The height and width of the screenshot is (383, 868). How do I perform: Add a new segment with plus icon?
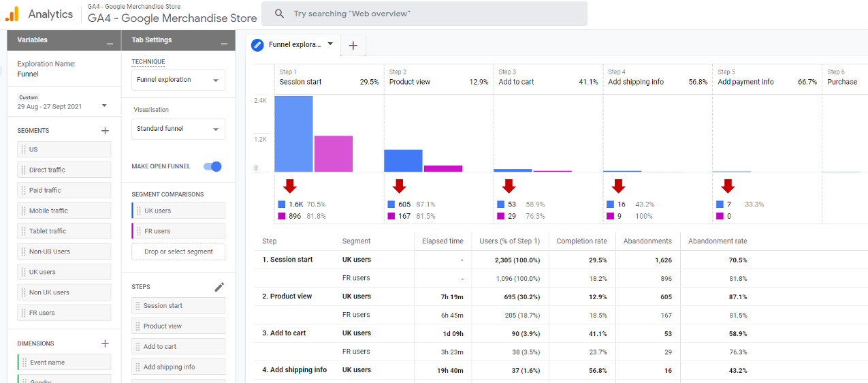[105, 131]
